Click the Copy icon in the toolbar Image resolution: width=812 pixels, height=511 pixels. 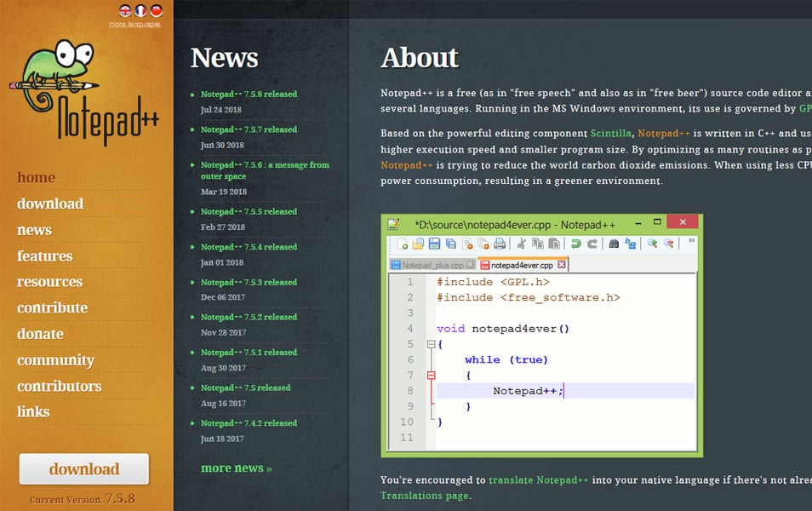[538, 244]
